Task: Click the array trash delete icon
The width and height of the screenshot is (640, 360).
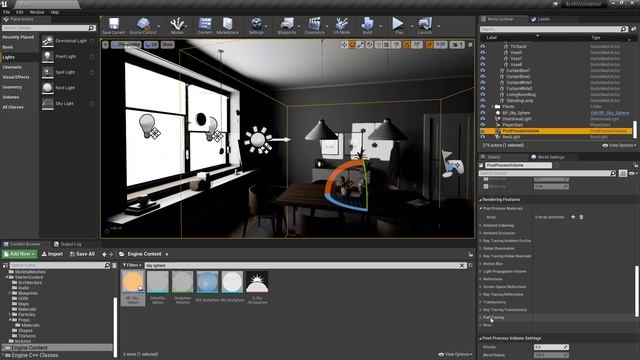Action: point(581,217)
